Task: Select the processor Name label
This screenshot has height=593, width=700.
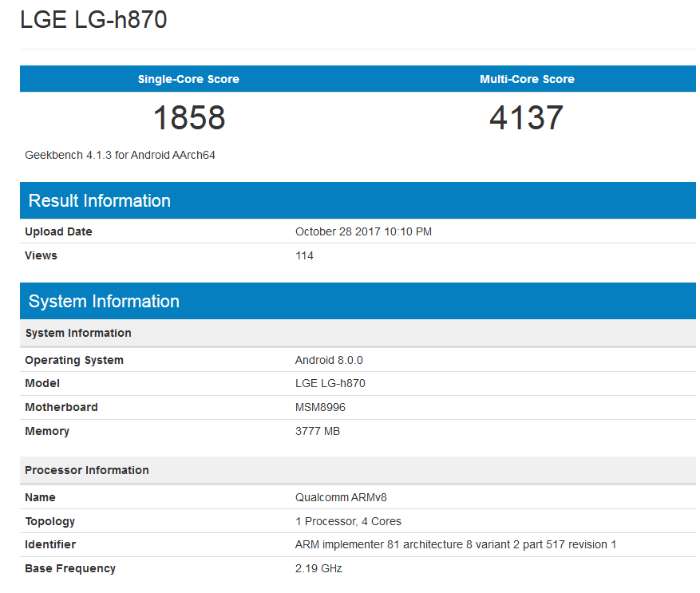Action: 40,497
